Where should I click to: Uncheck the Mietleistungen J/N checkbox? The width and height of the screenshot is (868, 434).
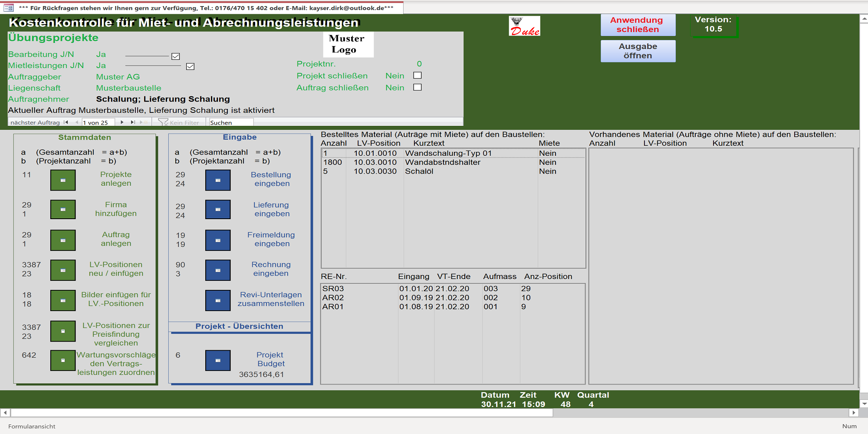[190, 66]
